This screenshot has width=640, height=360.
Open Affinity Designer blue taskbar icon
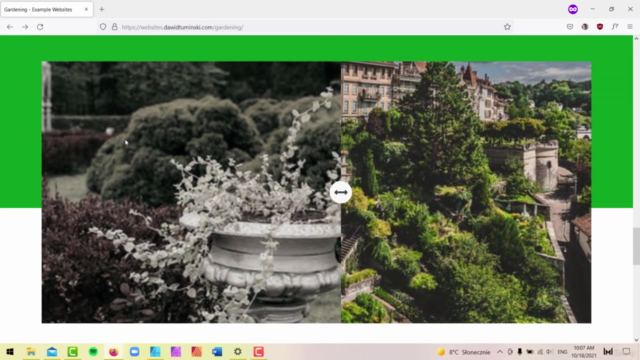pos(155,351)
